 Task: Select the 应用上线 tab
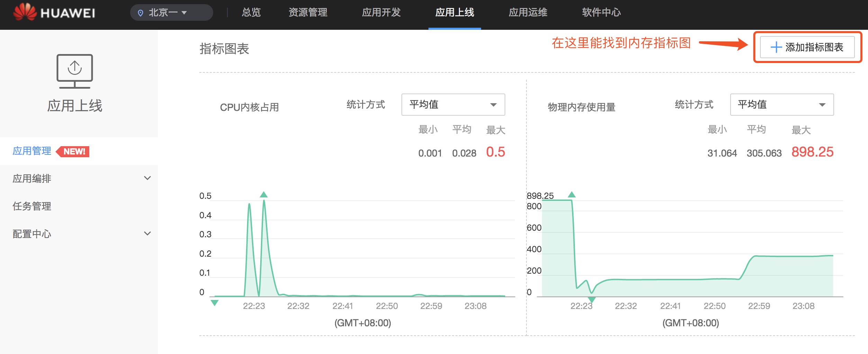point(454,12)
